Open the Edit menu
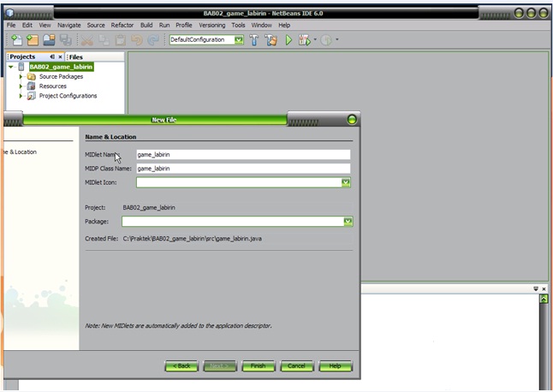 (x=27, y=25)
